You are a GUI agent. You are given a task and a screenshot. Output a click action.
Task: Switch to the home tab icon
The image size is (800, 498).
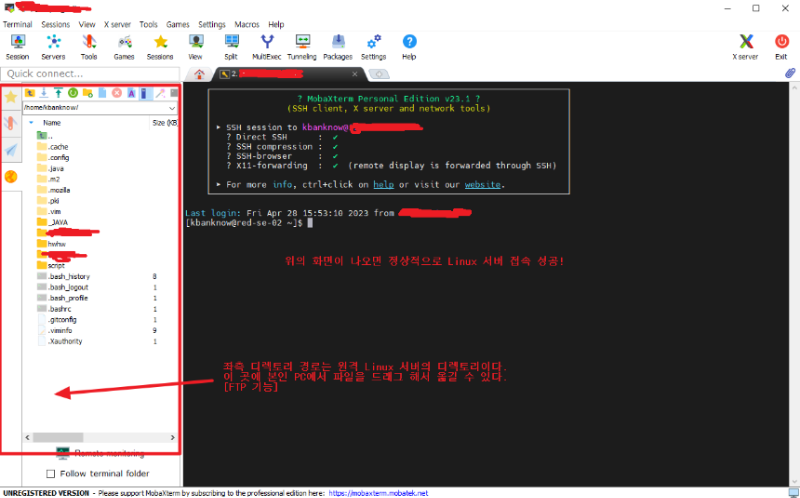(199, 74)
